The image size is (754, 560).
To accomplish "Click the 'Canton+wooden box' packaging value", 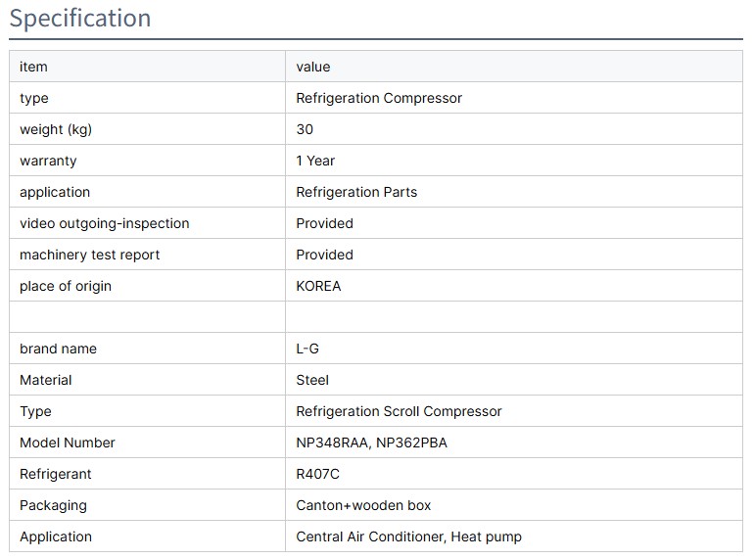I will point(363,505).
